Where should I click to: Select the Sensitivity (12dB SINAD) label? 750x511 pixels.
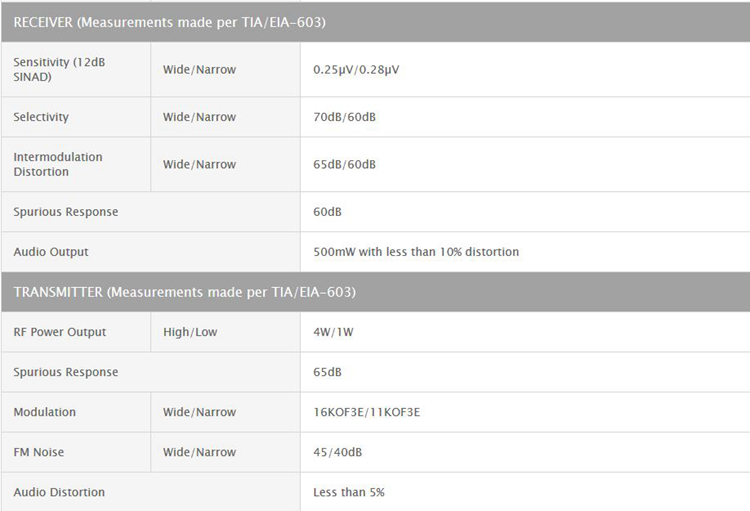59,69
